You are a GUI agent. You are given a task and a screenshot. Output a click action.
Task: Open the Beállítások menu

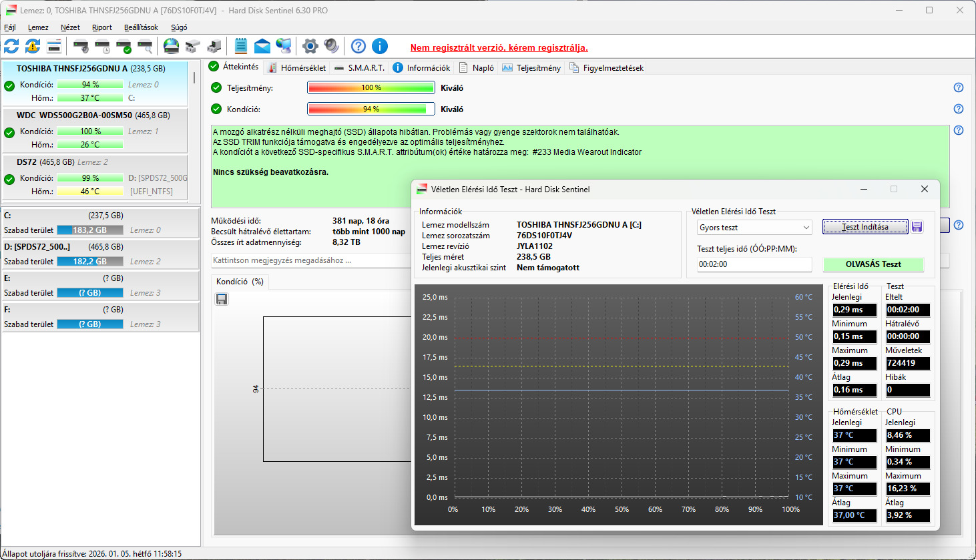click(141, 27)
